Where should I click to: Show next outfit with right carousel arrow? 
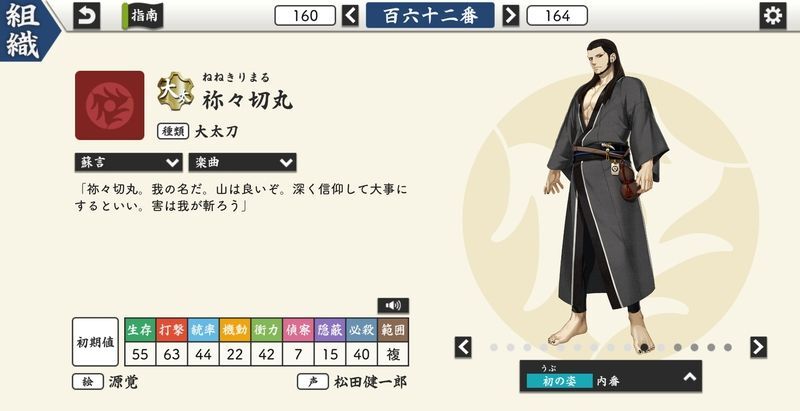(x=759, y=347)
